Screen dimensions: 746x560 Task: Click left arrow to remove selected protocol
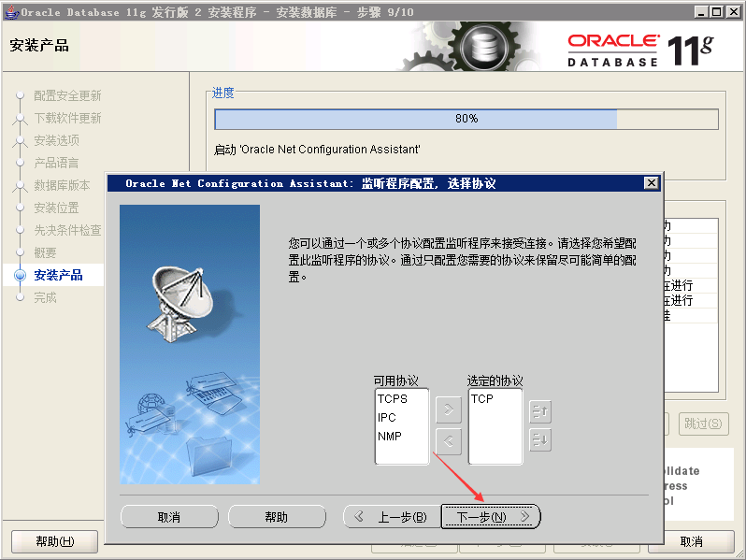(449, 441)
